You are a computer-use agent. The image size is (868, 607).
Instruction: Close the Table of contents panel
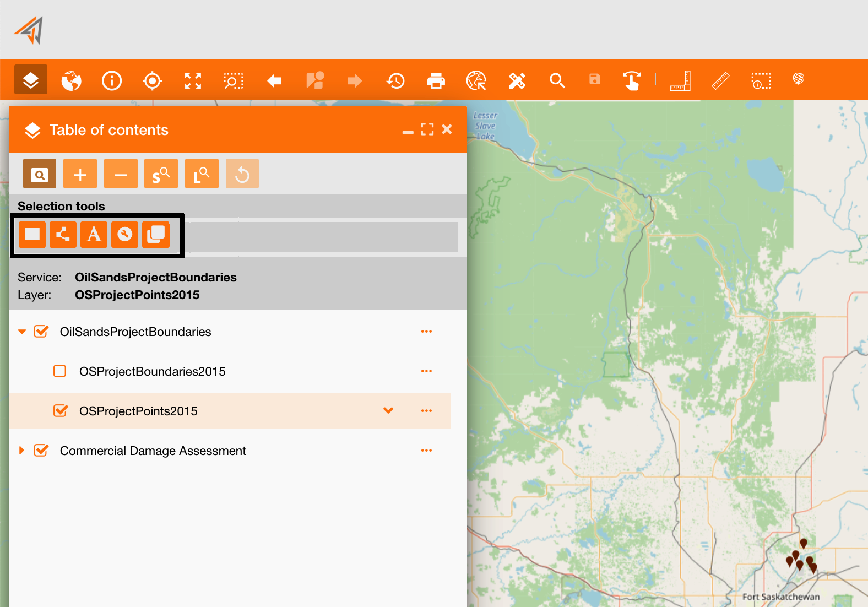click(447, 129)
